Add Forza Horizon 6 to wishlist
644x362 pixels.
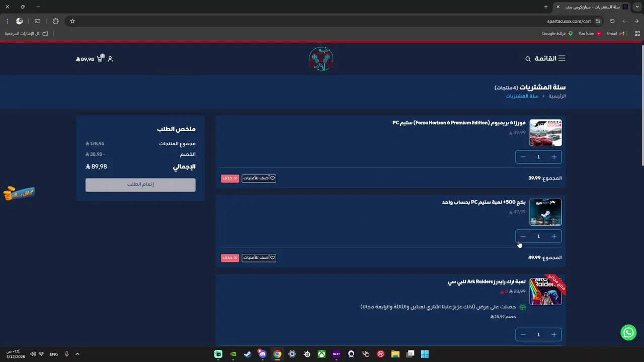click(x=259, y=178)
